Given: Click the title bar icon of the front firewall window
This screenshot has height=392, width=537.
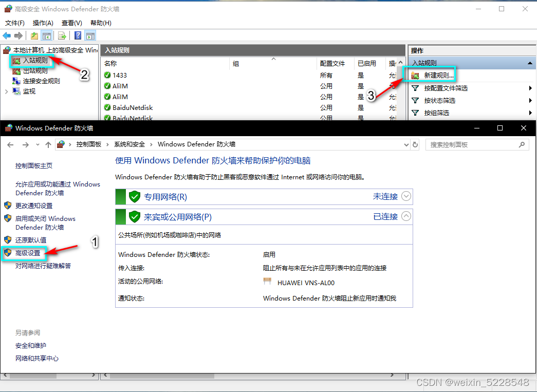Looking at the screenshot, I should (x=9, y=128).
